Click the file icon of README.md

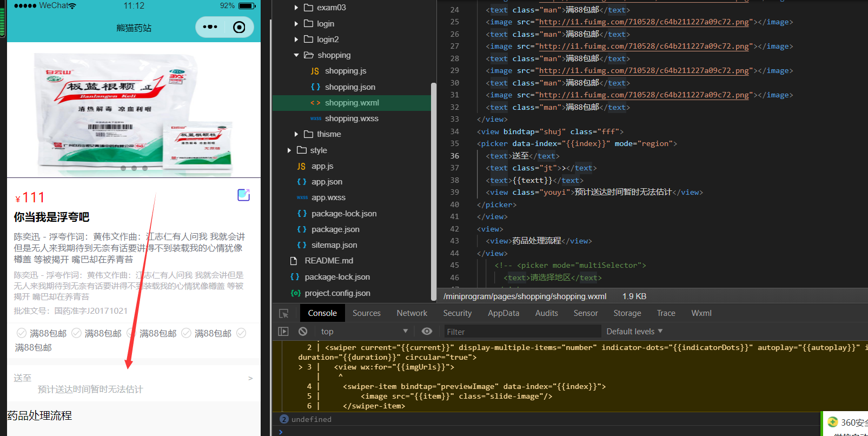point(294,261)
